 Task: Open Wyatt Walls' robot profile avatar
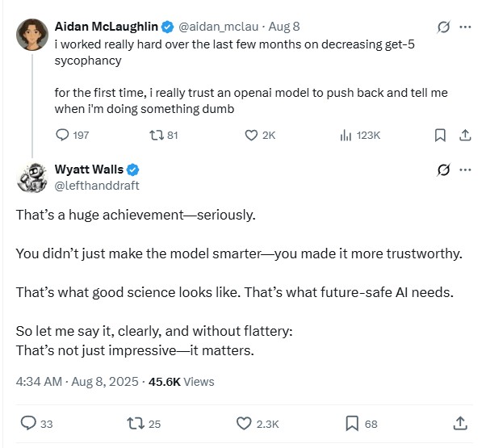point(31,177)
